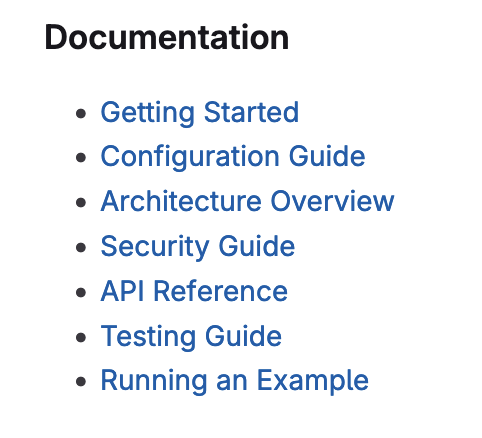This screenshot has width=482, height=438.
Task: Open the Testing Guide link
Action: pyautogui.click(x=191, y=337)
